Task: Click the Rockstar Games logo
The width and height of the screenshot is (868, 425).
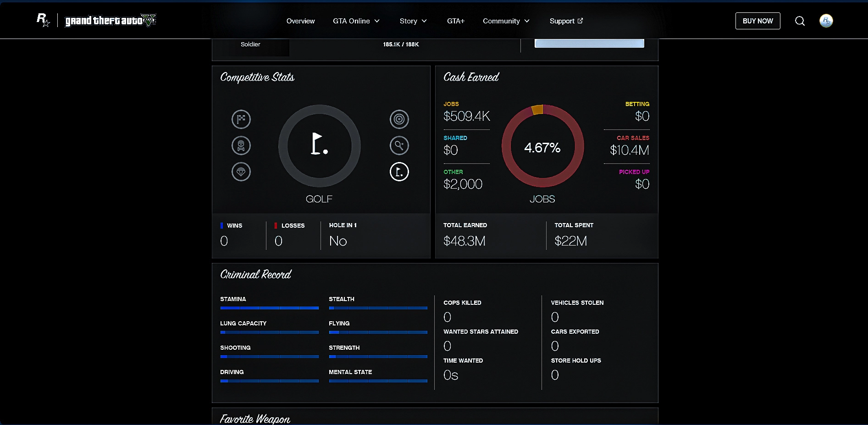Action: 43,20
